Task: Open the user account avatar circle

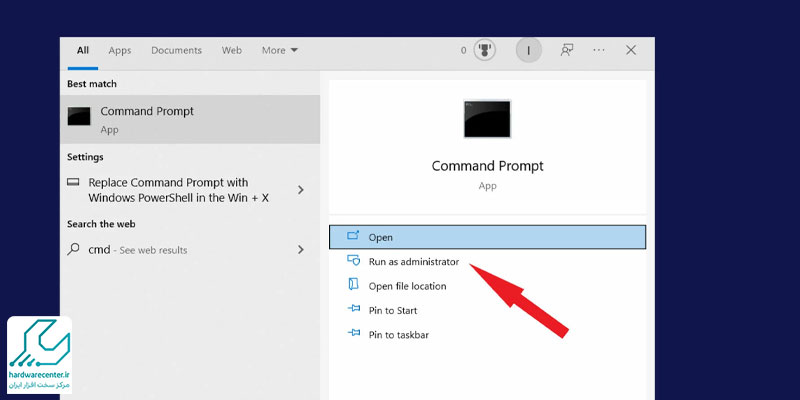Action: click(529, 51)
